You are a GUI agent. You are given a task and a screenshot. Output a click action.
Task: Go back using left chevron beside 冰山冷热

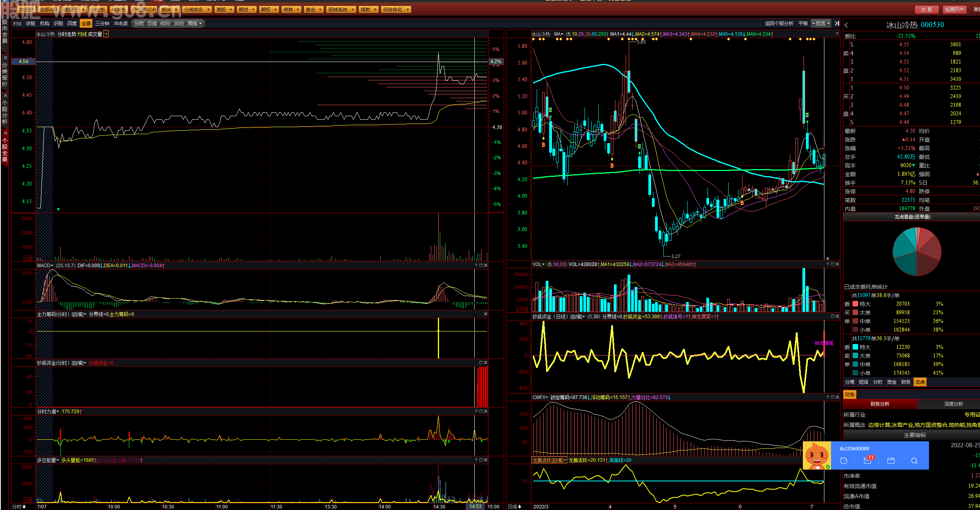(x=846, y=25)
